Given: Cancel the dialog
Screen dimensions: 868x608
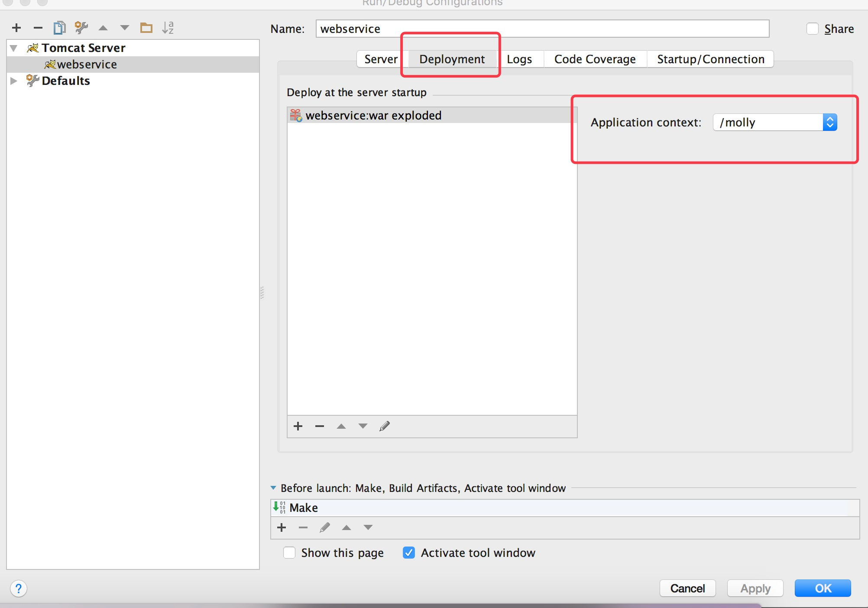Looking at the screenshot, I should (687, 589).
